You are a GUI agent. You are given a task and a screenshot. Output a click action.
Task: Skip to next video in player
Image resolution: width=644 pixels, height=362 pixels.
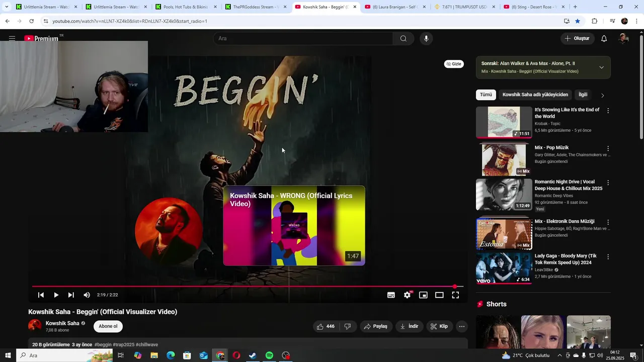[71, 295]
